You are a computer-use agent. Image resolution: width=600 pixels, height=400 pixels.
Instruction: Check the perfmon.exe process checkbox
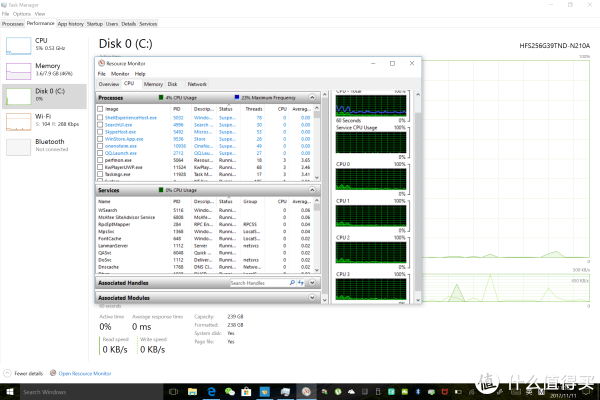[x=100, y=160]
